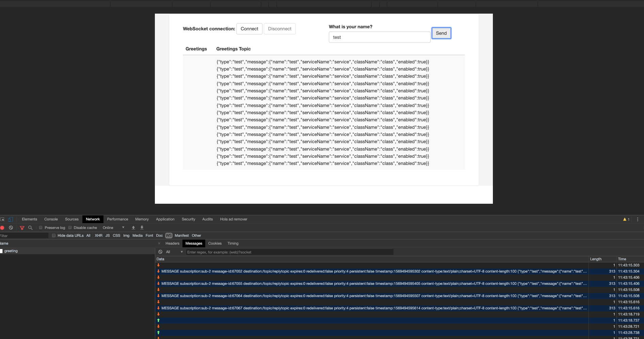644x339 pixels.
Task: Click the search icon in Network toolbar
Action: pos(30,228)
